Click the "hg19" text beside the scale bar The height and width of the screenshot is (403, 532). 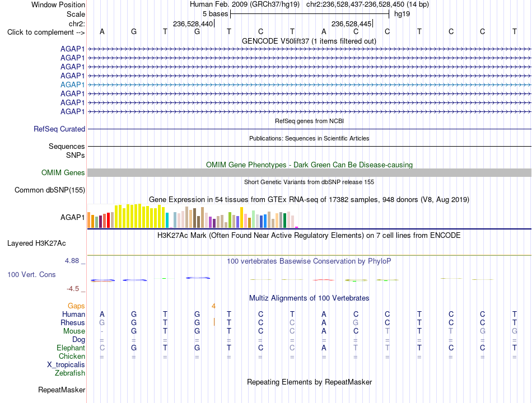402,14
